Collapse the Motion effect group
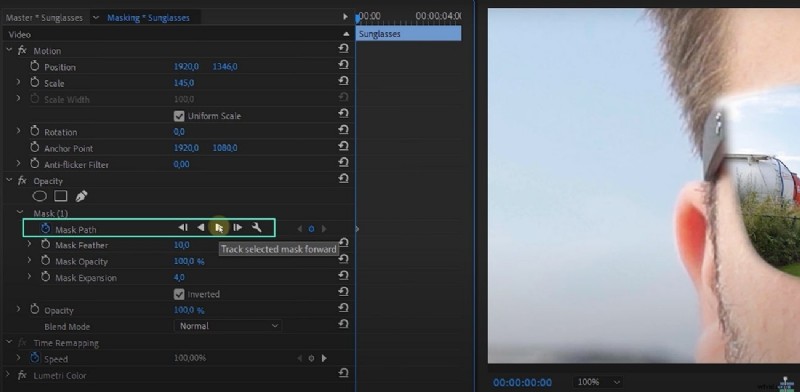The image size is (800, 392). pos(9,50)
